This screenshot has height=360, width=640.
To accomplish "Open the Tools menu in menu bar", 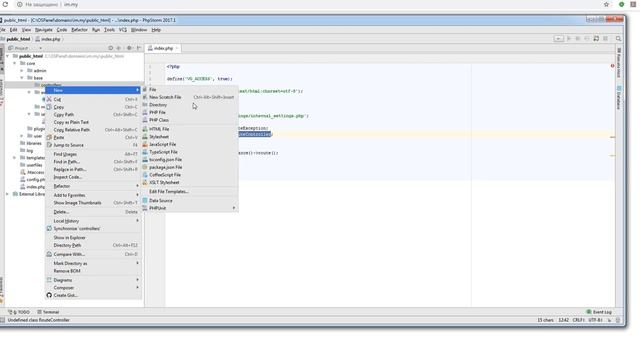I will pos(109,30).
